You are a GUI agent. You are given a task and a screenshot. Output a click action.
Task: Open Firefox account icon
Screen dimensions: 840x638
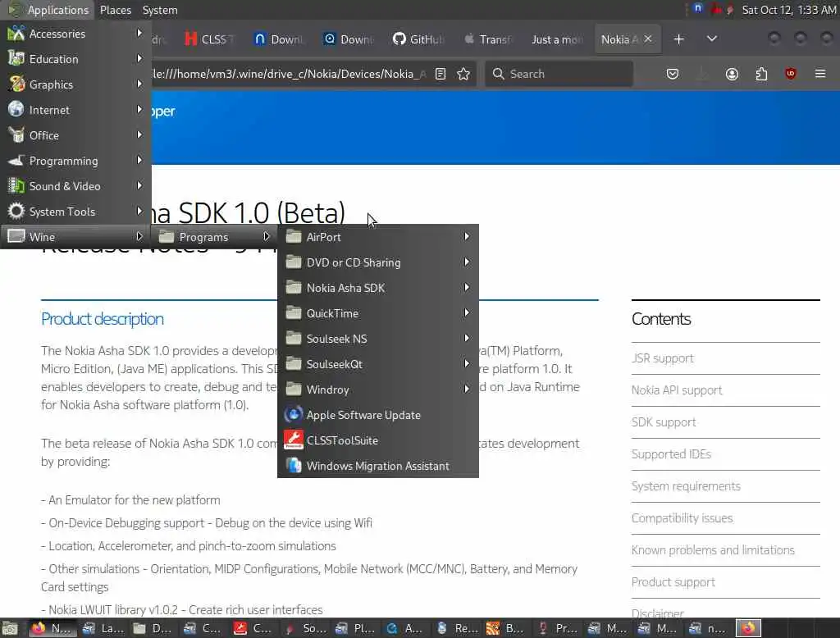click(732, 74)
